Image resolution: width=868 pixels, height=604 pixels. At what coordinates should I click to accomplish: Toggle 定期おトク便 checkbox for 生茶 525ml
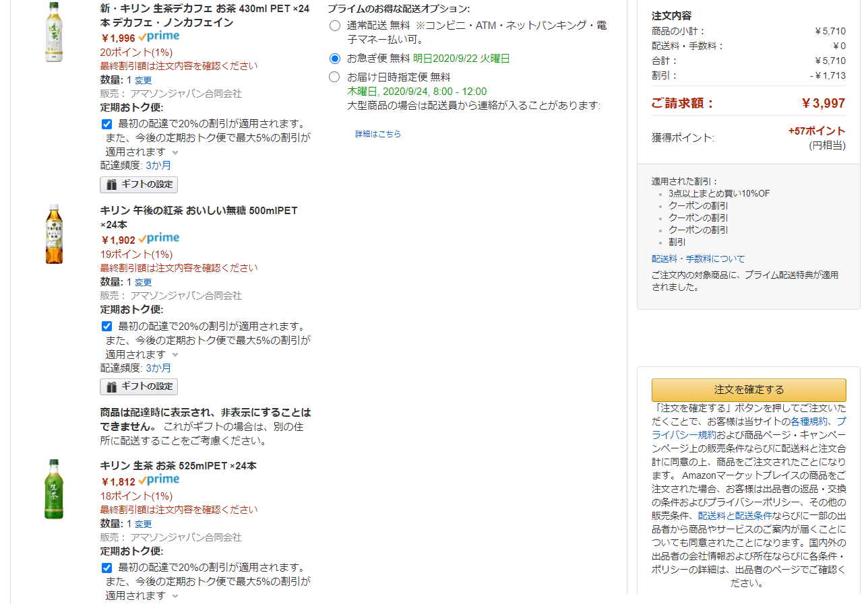click(106, 568)
